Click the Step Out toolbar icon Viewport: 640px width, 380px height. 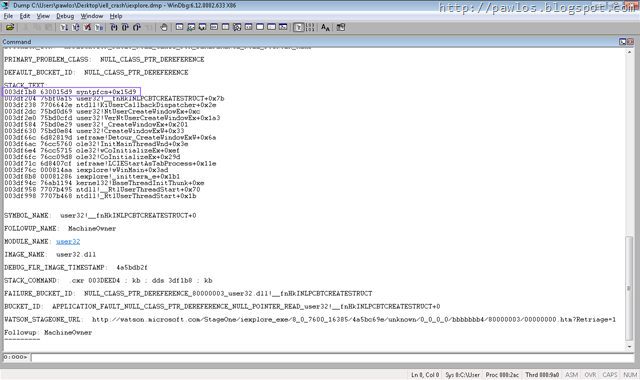click(x=137, y=27)
